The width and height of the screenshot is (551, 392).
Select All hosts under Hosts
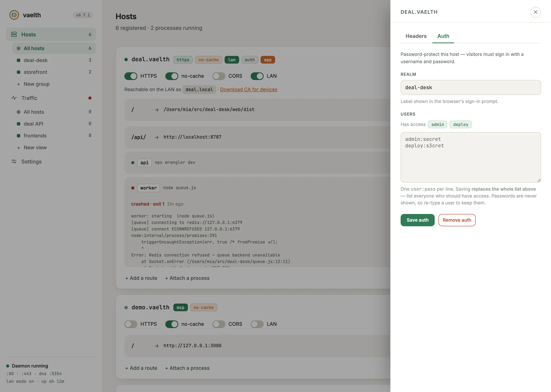coord(54,48)
